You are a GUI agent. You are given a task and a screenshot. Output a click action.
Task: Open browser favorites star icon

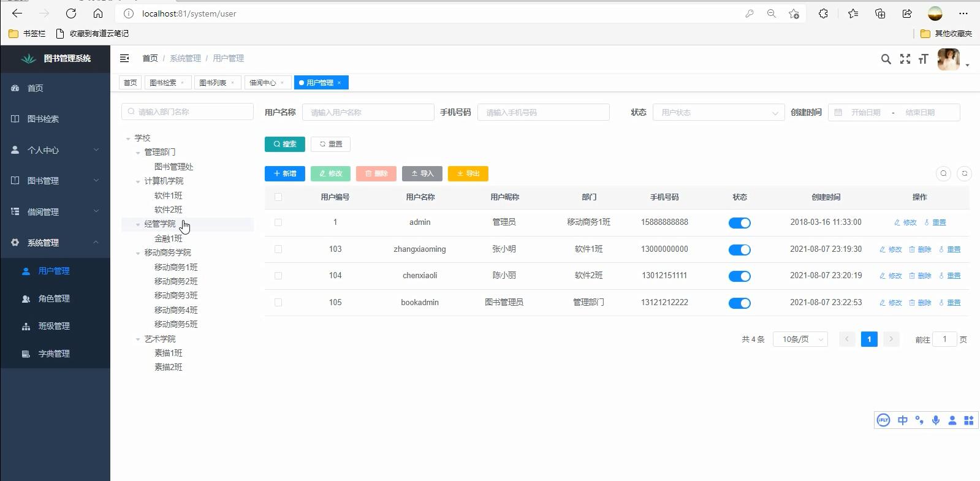pyautogui.click(x=853, y=13)
